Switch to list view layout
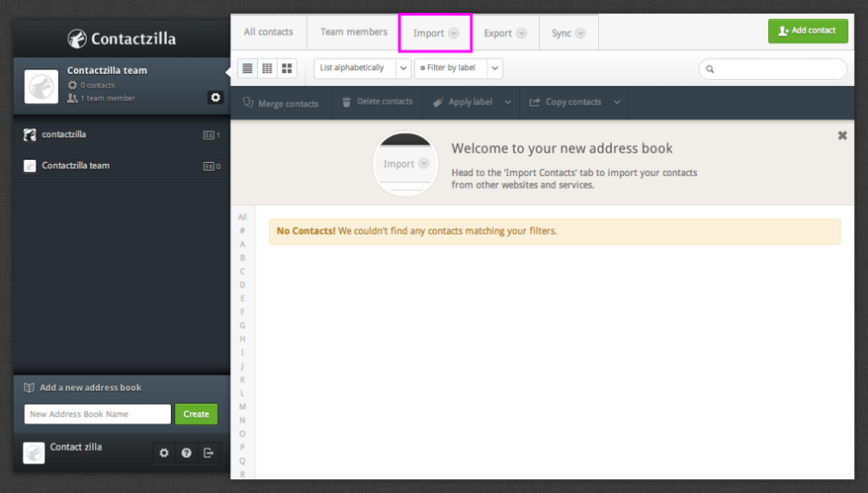This screenshot has width=868, height=493. coord(247,68)
